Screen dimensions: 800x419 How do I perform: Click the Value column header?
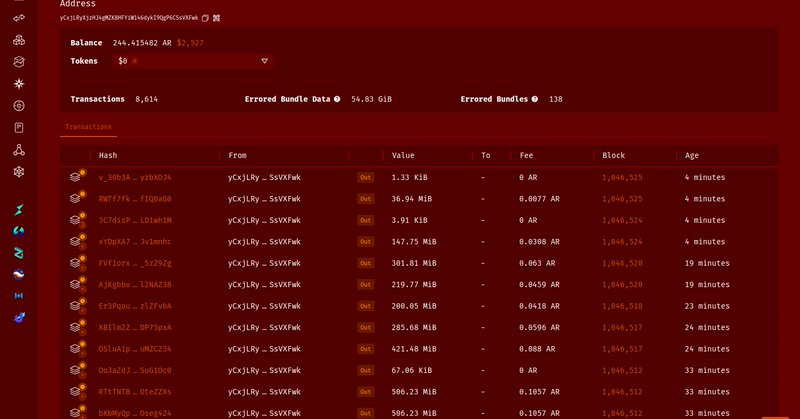(x=403, y=155)
